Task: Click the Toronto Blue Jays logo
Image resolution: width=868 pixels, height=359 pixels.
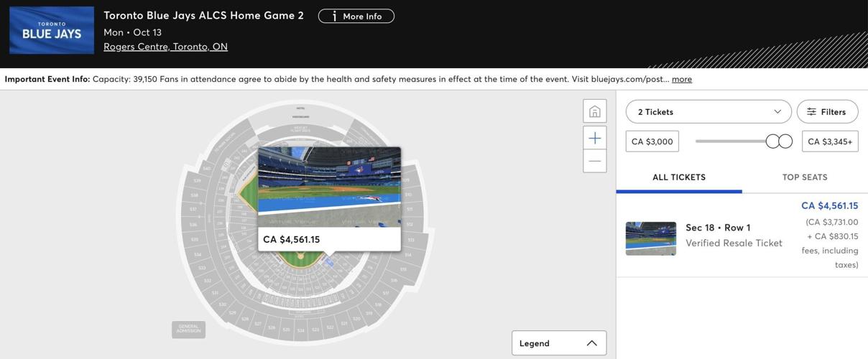Action: point(52,30)
